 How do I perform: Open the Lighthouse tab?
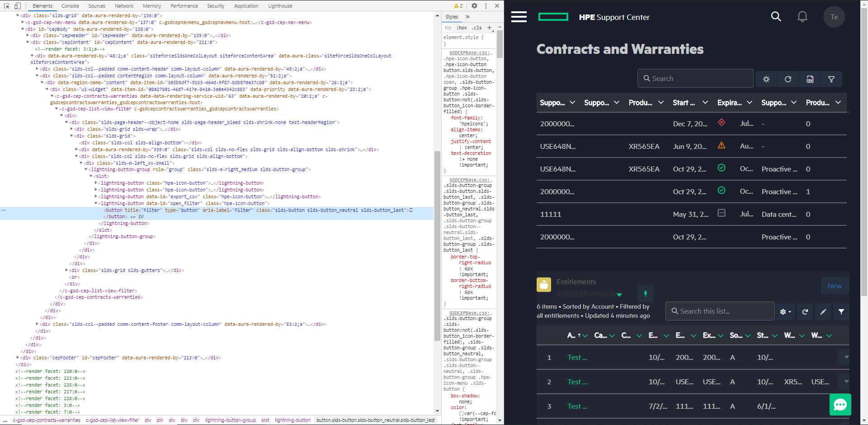(x=280, y=6)
